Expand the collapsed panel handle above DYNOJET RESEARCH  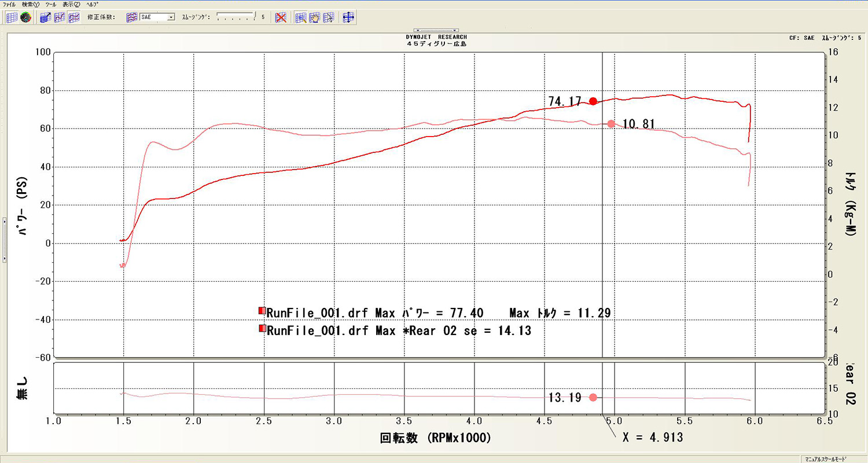click(x=436, y=30)
